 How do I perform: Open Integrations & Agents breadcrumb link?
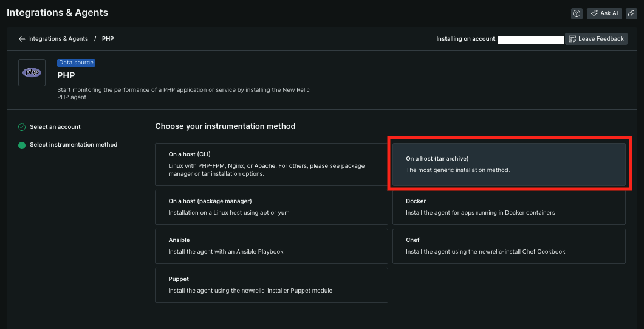tap(58, 39)
